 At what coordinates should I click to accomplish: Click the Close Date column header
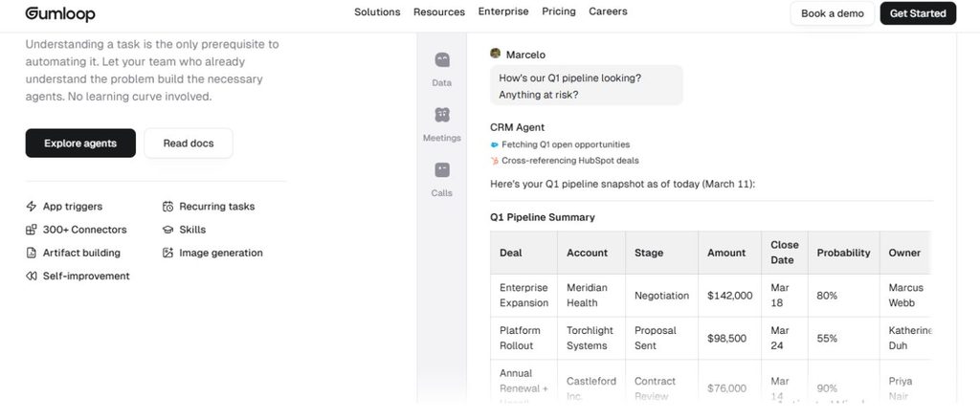pyautogui.click(x=785, y=253)
